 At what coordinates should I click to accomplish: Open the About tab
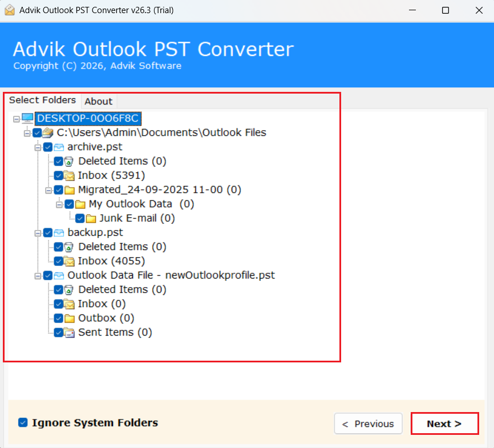click(99, 101)
